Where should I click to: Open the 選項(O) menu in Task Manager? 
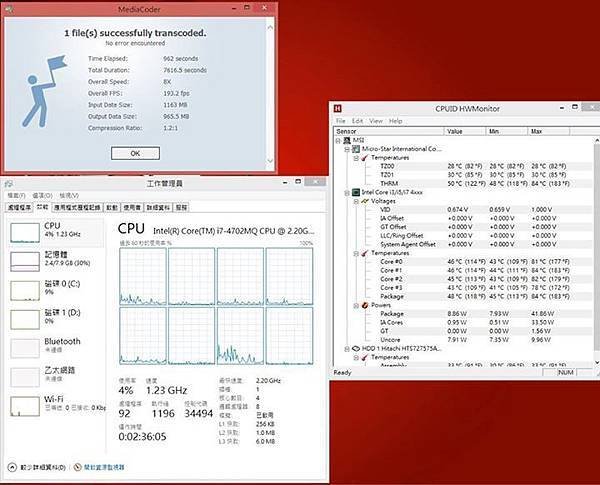pyautogui.click(x=42, y=196)
